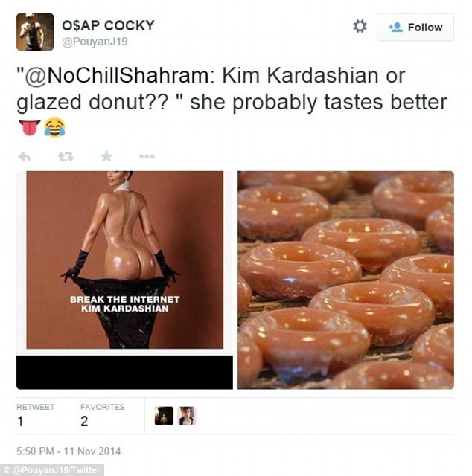Open the @PouyanJ19 handle link
This screenshot has width=472, height=476.
(x=95, y=42)
